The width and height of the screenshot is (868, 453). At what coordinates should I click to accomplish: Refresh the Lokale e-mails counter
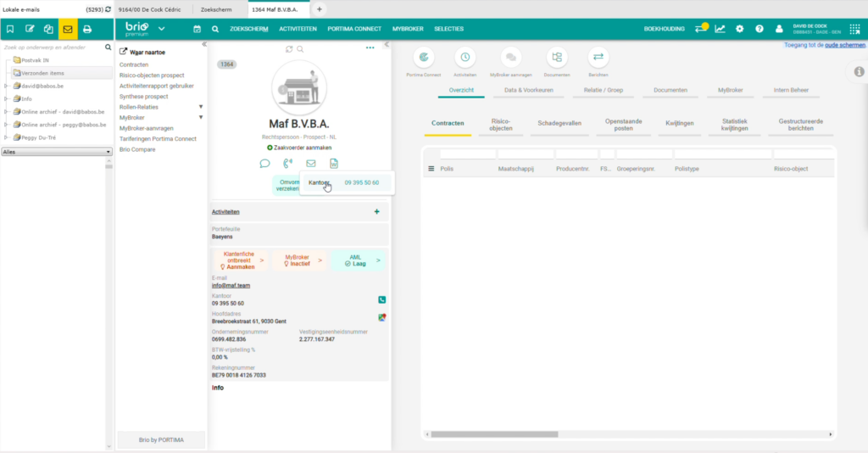coord(108,9)
